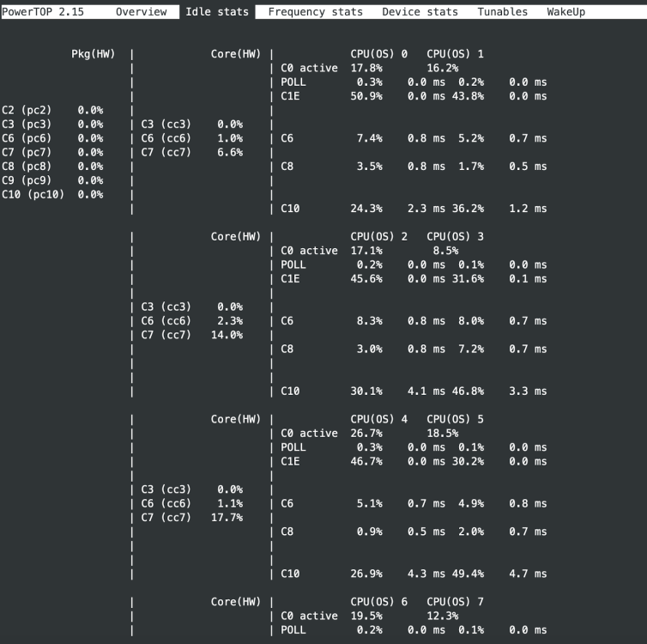Screen dimensions: 647x644
Task: Switch to the WakeUp tab
Action: [565, 12]
